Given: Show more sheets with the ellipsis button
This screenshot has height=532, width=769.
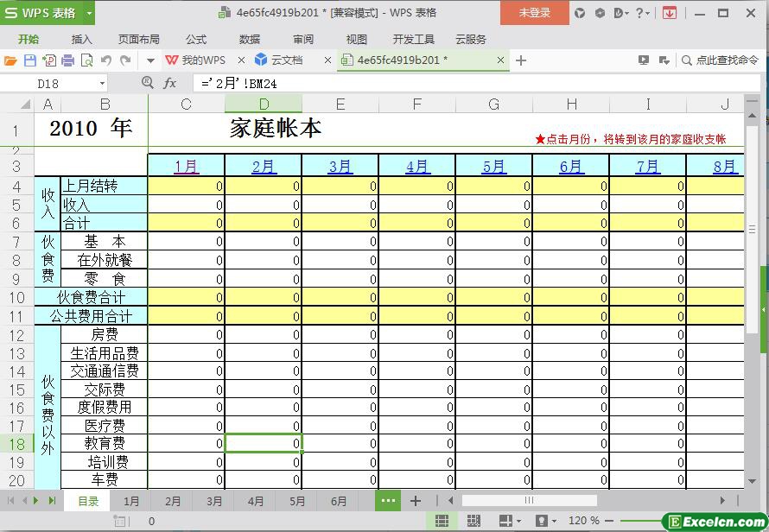Looking at the screenshot, I should [388, 501].
